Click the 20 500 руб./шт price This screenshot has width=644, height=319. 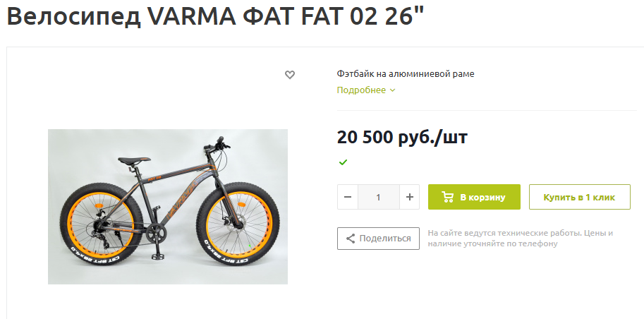coord(402,138)
